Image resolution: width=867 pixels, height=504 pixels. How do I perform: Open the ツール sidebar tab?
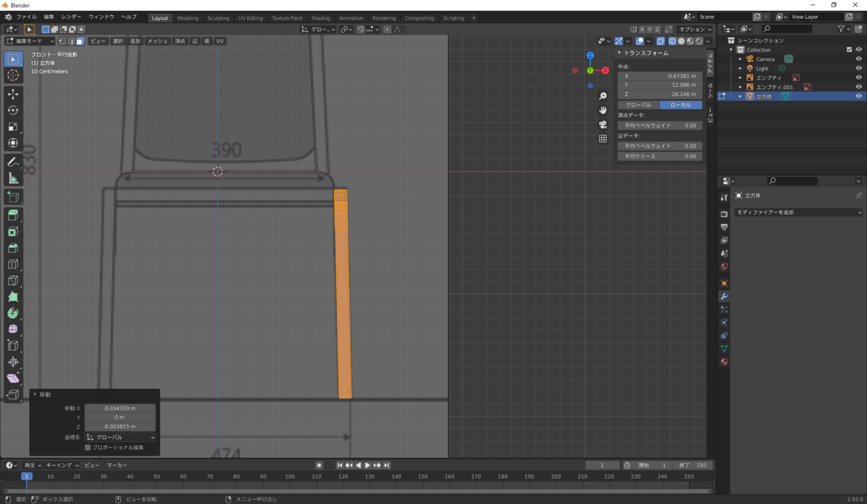tap(711, 90)
